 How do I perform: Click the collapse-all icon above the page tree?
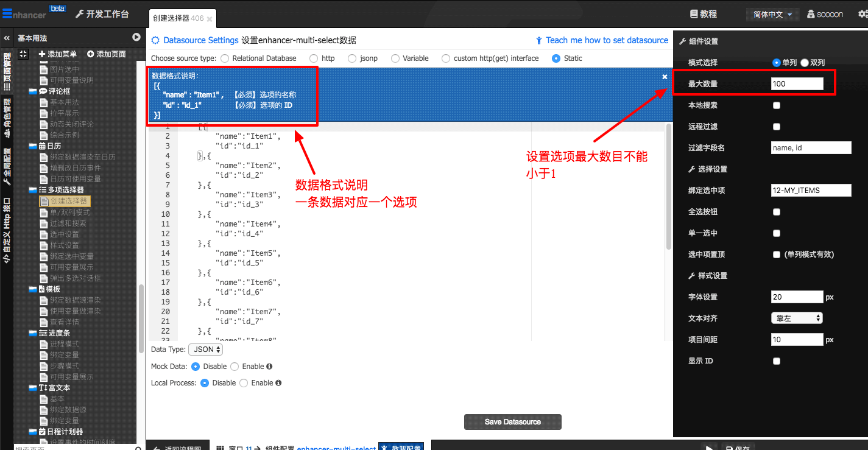(x=23, y=54)
